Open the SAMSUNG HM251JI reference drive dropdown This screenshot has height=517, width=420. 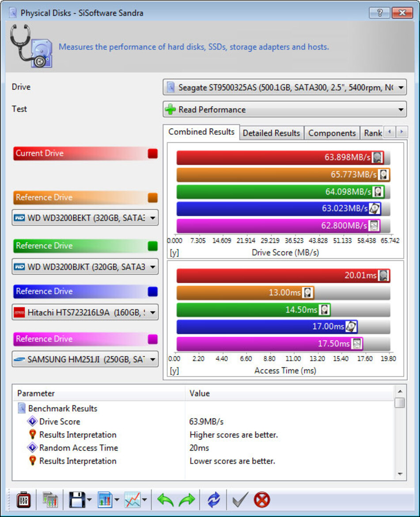tap(85, 359)
